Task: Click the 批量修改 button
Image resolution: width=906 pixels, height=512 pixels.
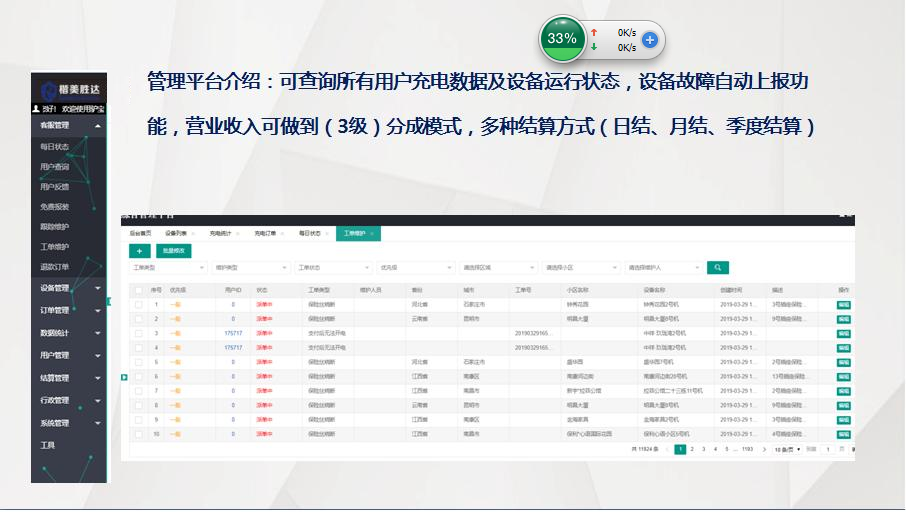Action: point(174,252)
